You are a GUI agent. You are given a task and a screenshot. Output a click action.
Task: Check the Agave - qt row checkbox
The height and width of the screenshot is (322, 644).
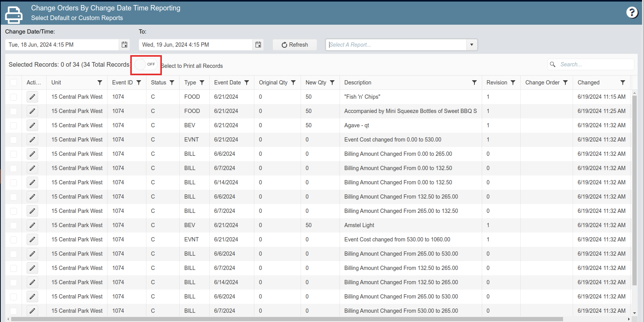(13, 125)
